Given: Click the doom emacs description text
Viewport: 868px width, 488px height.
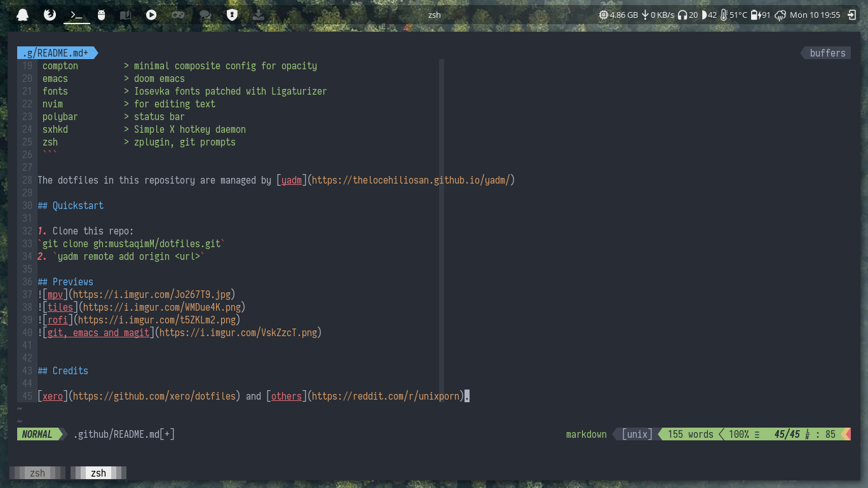Looking at the screenshot, I should point(159,79).
